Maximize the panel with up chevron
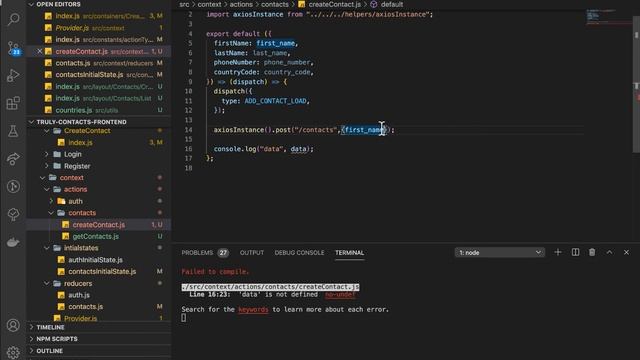The width and height of the screenshot is (640, 360). [x=609, y=252]
